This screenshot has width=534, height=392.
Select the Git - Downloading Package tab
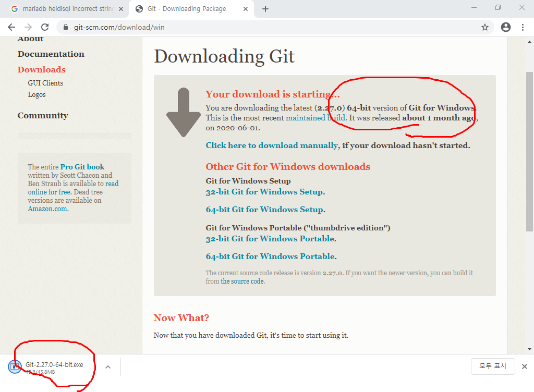tap(191, 9)
